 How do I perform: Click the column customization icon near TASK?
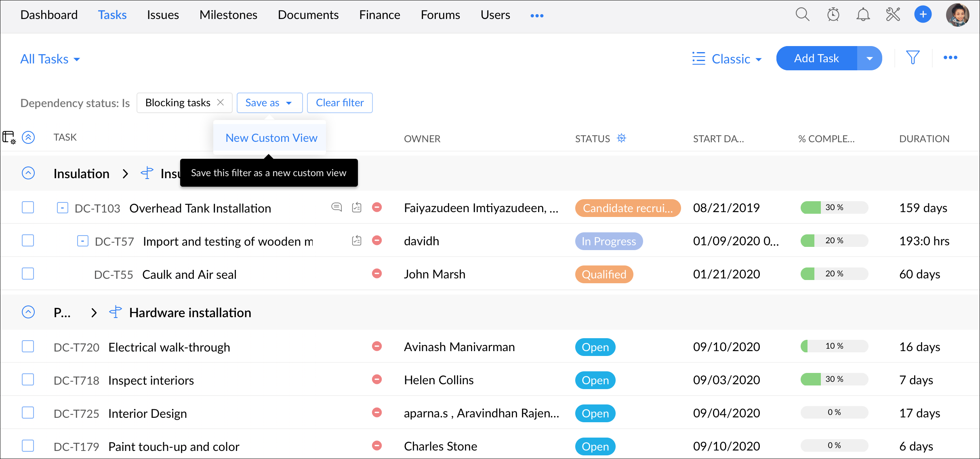click(x=8, y=137)
